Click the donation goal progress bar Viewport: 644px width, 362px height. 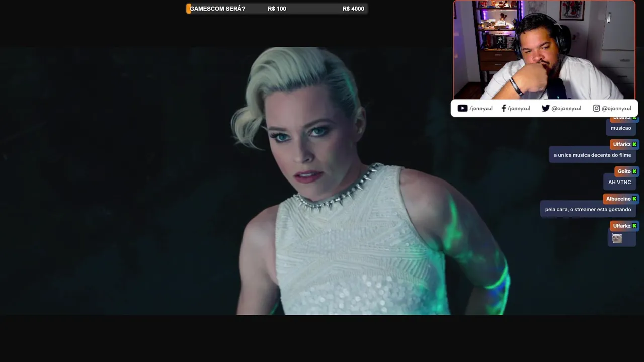277,9
